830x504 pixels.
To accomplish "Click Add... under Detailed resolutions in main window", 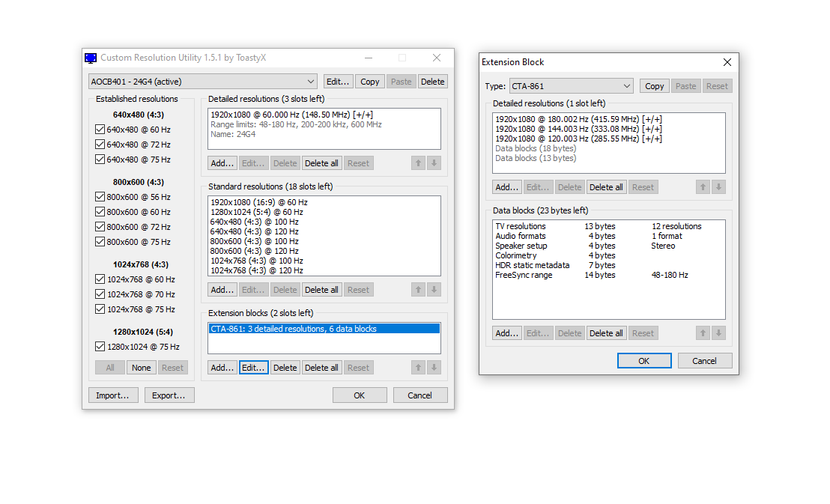I will click(222, 163).
